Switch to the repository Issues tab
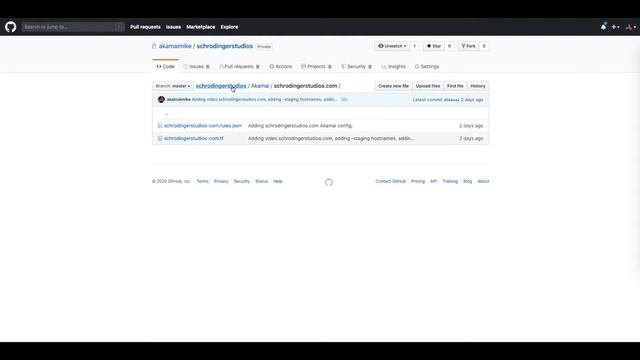This screenshot has height=360, width=640. click(x=196, y=67)
